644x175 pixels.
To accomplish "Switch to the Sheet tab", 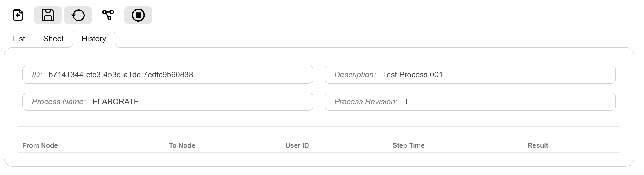I will 53,39.
